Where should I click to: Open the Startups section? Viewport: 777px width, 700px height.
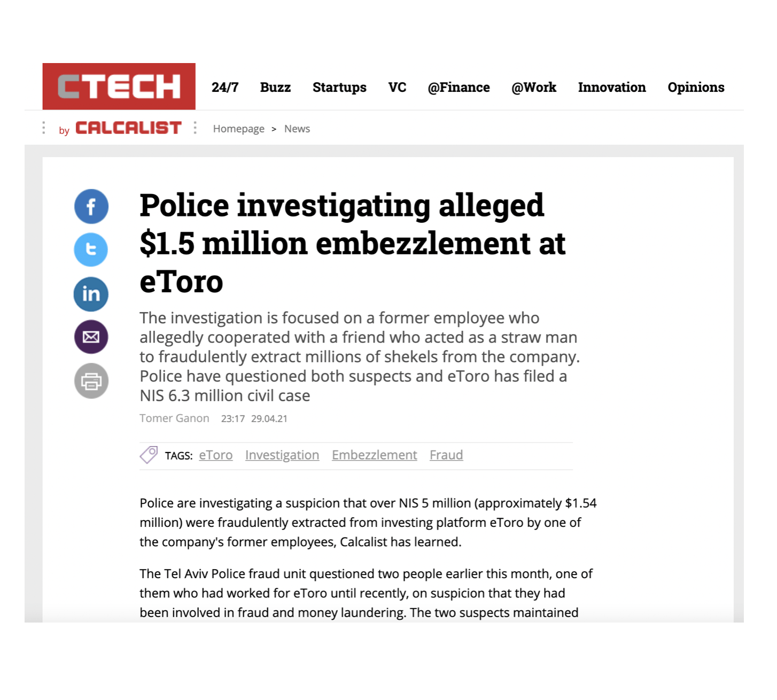(x=339, y=87)
